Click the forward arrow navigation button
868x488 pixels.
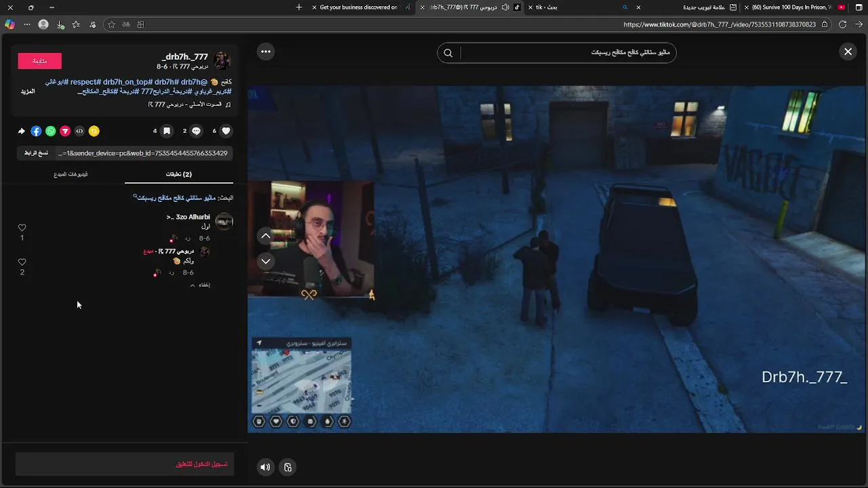click(859, 24)
